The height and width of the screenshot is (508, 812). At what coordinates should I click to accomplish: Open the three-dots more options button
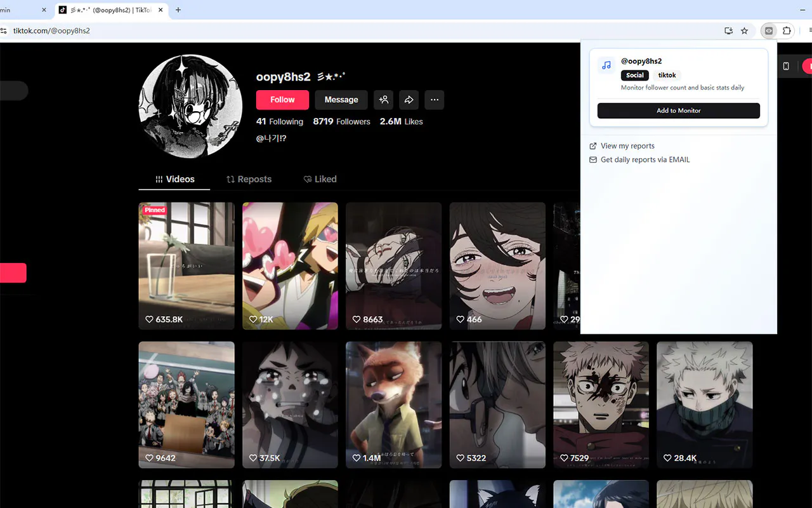pyautogui.click(x=435, y=100)
